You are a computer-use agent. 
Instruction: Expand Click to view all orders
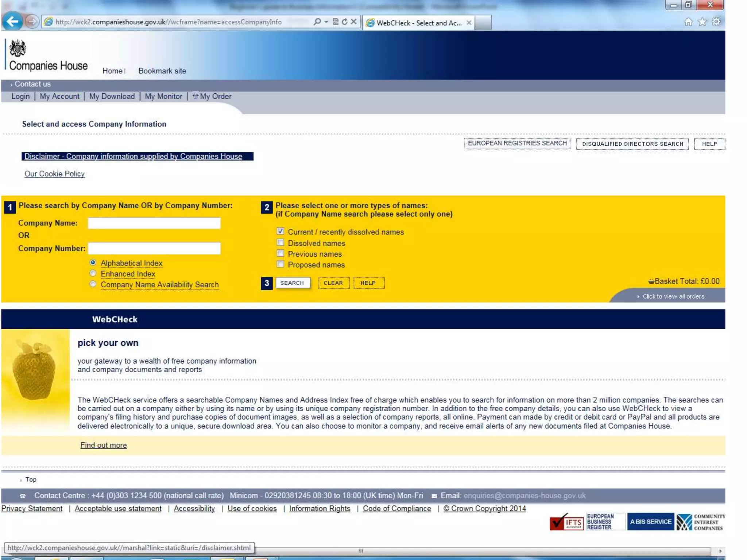tap(673, 296)
